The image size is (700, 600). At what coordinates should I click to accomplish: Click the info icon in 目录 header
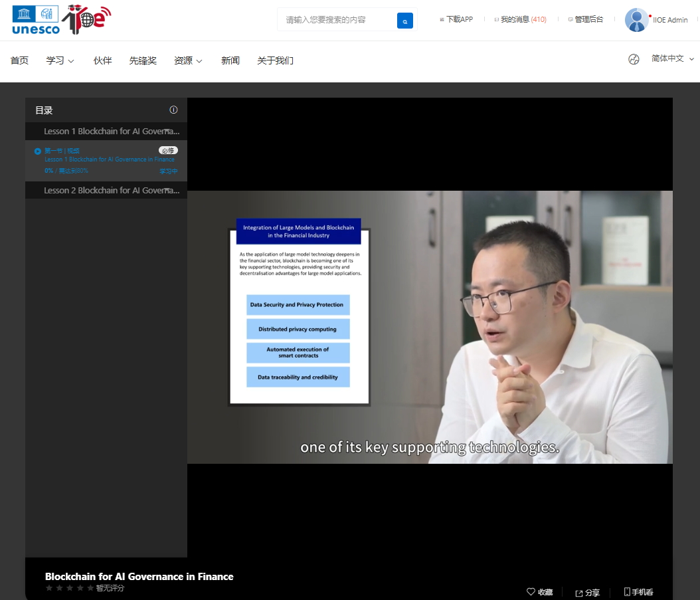(x=173, y=110)
